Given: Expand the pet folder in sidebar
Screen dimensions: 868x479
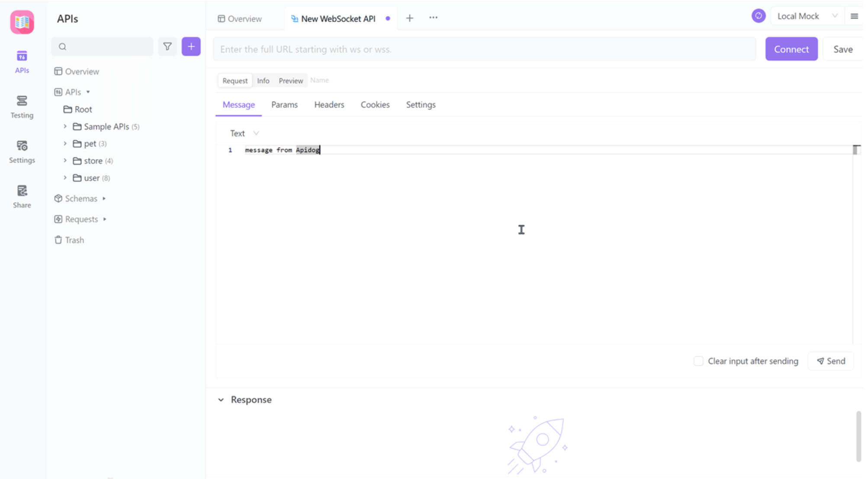Looking at the screenshot, I should coord(64,144).
